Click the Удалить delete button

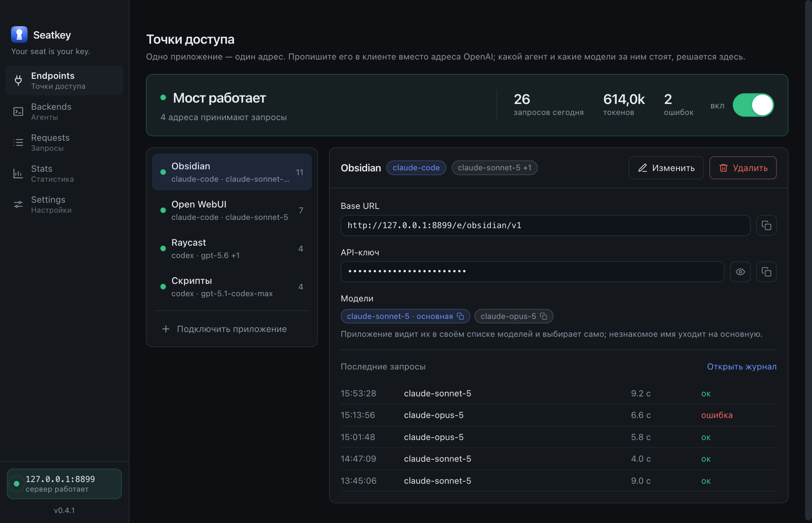(743, 168)
